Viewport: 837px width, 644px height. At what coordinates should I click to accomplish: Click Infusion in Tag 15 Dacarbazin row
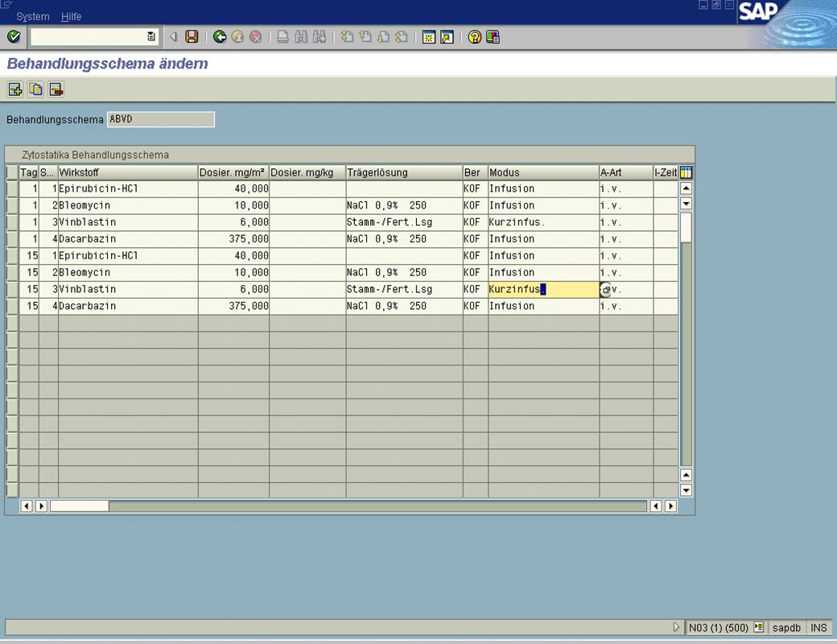pos(543,307)
